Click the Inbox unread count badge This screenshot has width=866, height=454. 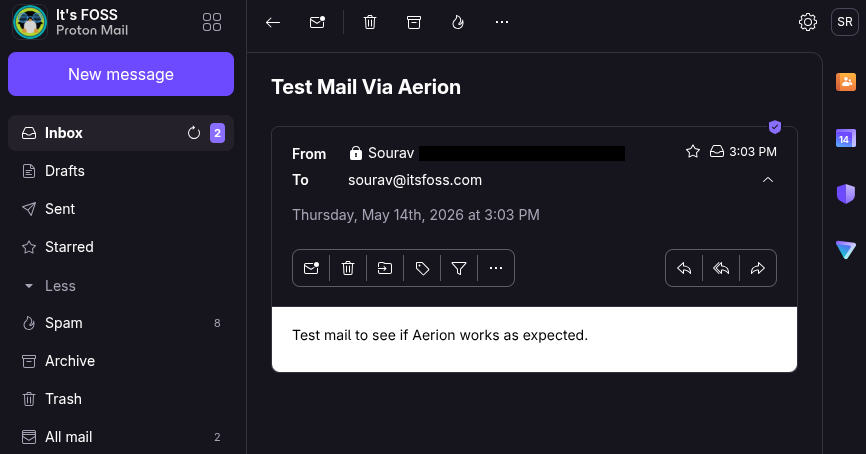tap(218, 133)
